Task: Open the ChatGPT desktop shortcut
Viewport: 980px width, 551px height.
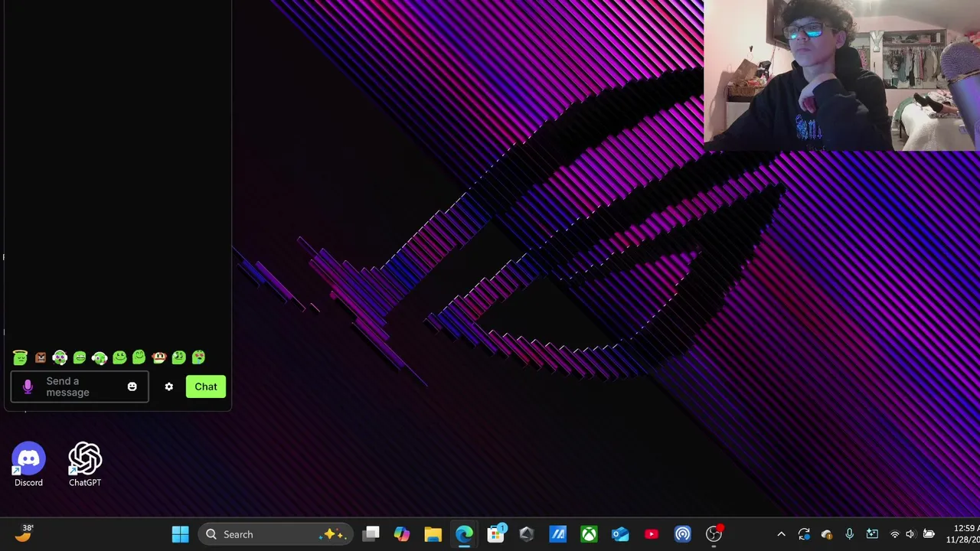Action: [85, 465]
